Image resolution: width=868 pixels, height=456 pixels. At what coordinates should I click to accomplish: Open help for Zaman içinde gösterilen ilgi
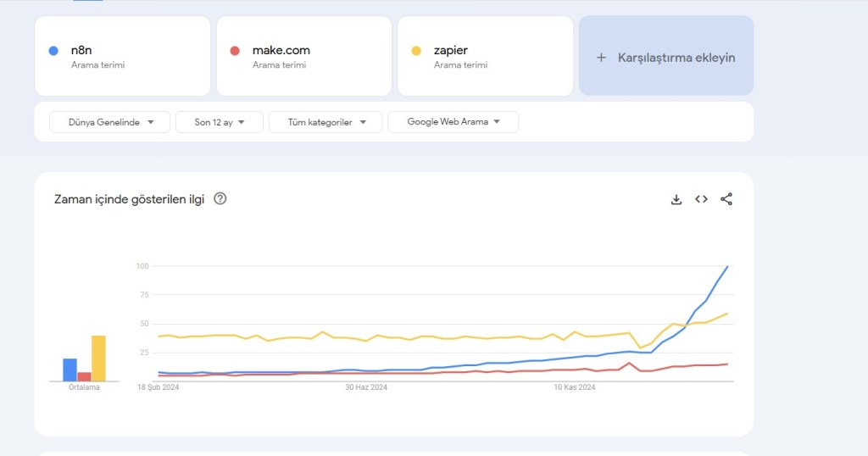pos(220,198)
